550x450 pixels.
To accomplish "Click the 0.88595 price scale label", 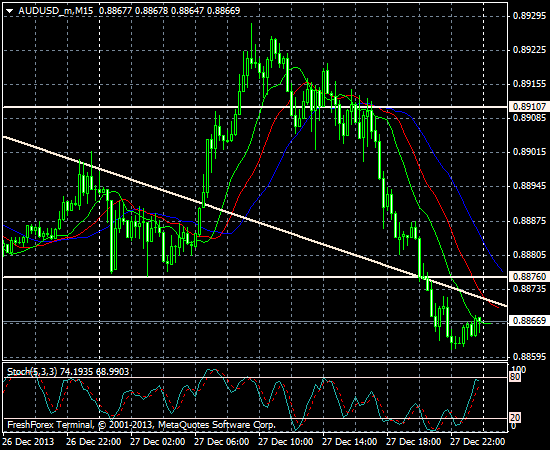I will tap(529, 357).
